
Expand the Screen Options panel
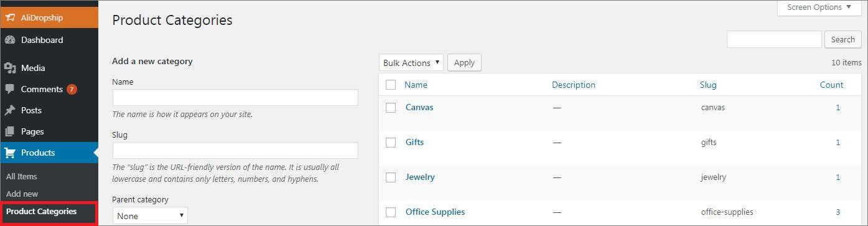tap(819, 7)
